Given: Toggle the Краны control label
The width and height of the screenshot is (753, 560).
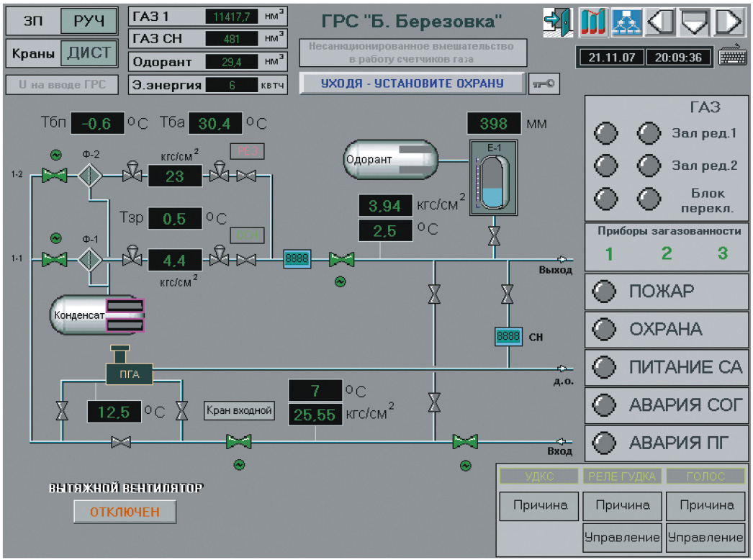Looking at the screenshot, I should pyautogui.click(x=33, y=53).
